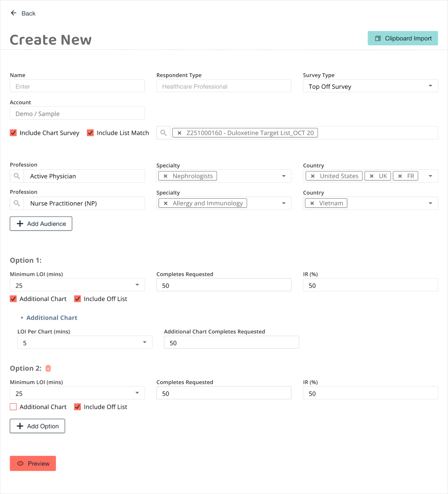The width and height of the screenshot is (448, 494).
Task: Expand country dropdown with United States
Action: click(430, 176)
